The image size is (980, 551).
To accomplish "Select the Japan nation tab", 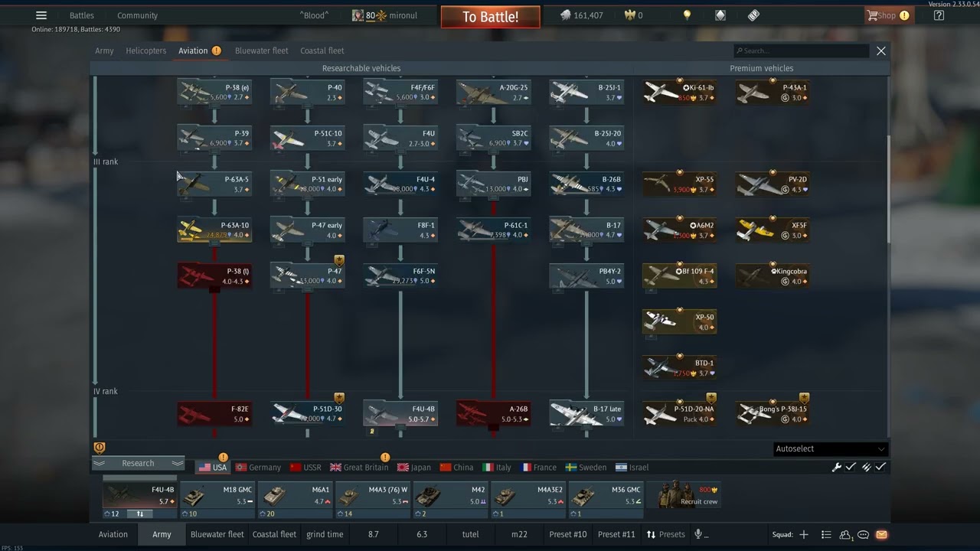I will click(414, 468).
